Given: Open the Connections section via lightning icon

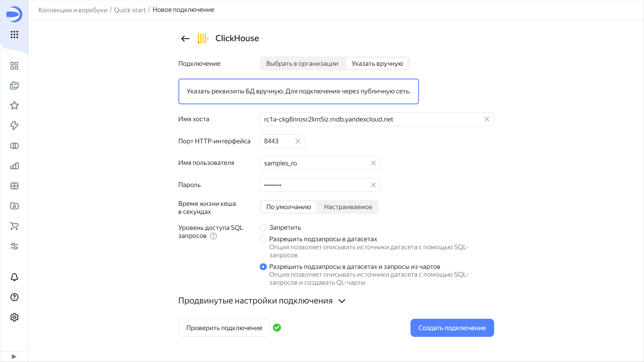Looking at the screenshot, I should [x=14, y=126].
